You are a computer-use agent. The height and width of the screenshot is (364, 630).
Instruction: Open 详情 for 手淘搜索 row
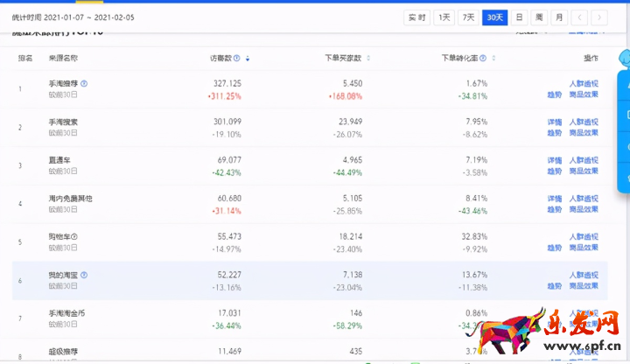click(554, 122)
